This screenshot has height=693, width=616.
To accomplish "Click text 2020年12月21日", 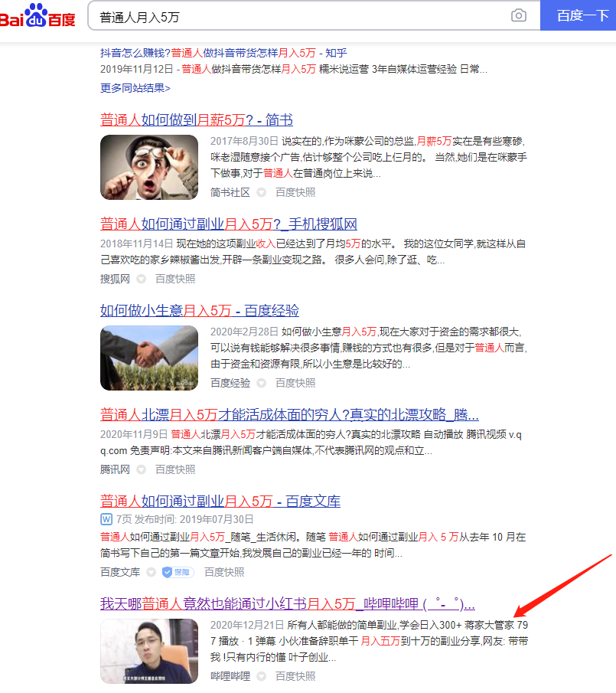I will click(247, 625).
